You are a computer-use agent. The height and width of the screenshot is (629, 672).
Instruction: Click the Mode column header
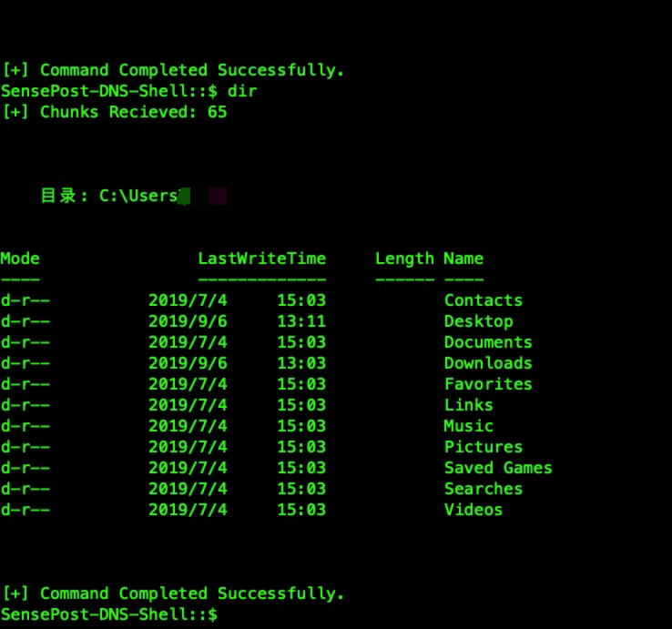pyautogui.click(x=20, y=259)
